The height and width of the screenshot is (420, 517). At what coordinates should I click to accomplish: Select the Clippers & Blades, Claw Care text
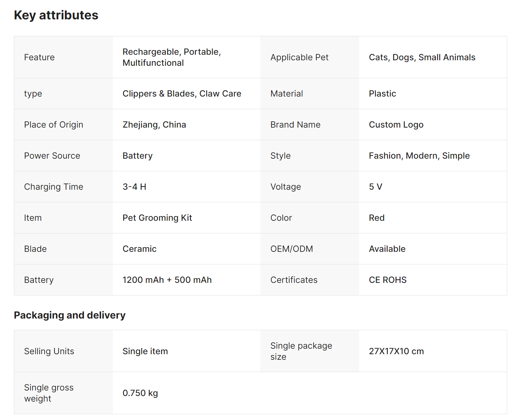(x=182, y=93)
